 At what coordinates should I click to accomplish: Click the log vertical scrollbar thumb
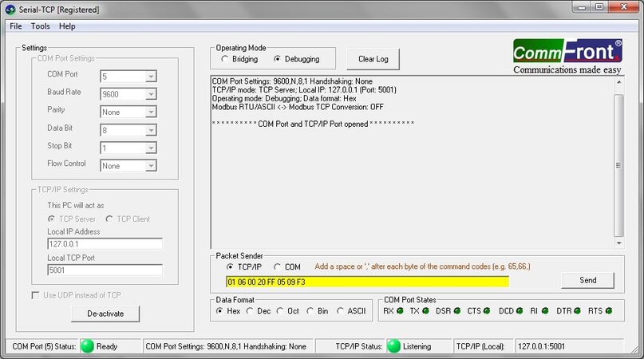click(x=619, y=165)
